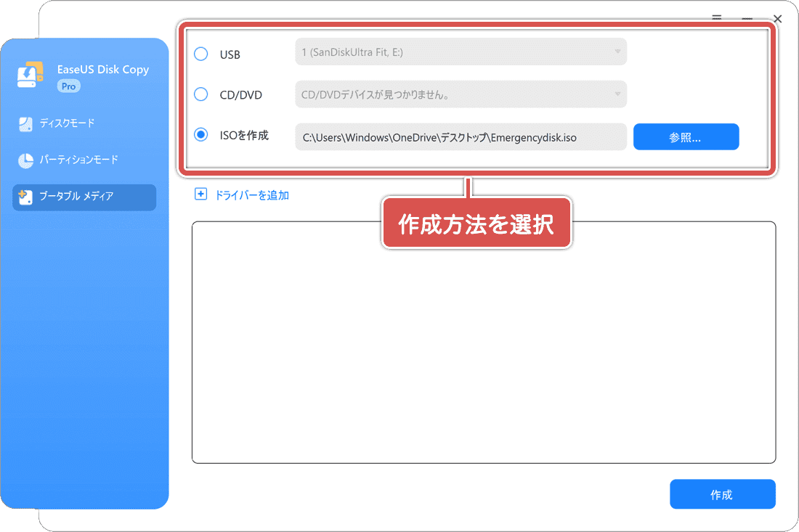Click the 作成方法を選択 annotation label

pos(476,224)
